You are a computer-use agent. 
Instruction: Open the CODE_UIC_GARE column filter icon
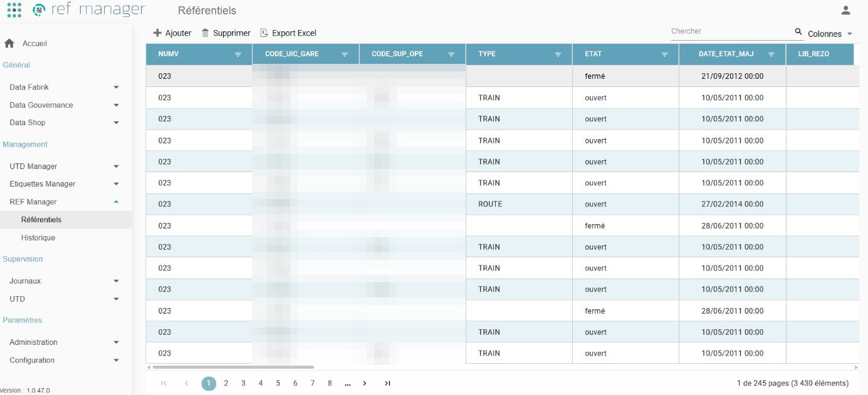tap(345, 54)
